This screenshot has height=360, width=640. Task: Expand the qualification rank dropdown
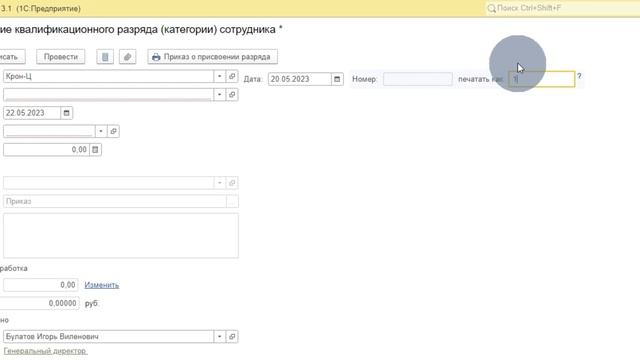pyautogui.click(x=101, y=131)
